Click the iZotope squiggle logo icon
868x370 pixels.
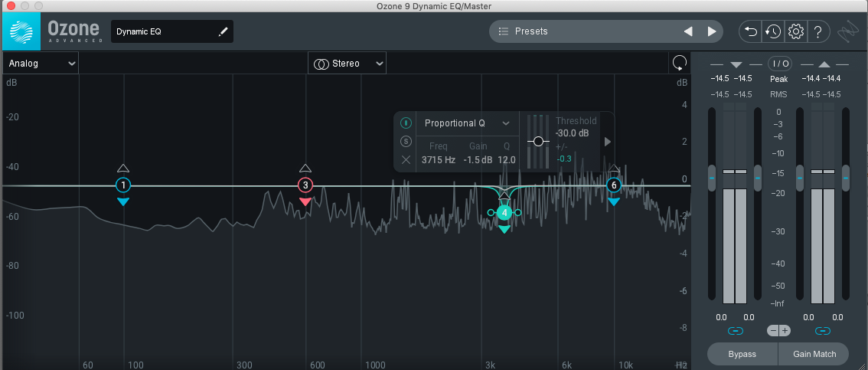(847, 32)
